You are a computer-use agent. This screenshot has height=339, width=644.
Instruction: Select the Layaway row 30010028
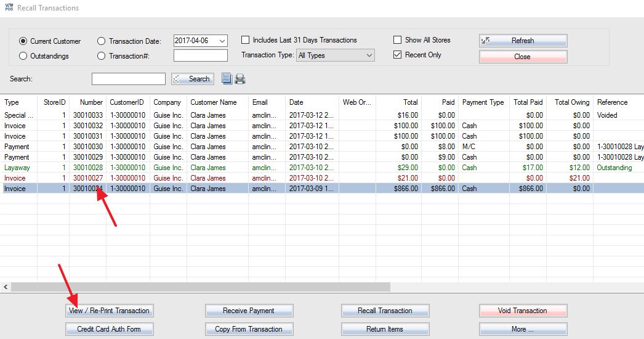tap(322, 168)
